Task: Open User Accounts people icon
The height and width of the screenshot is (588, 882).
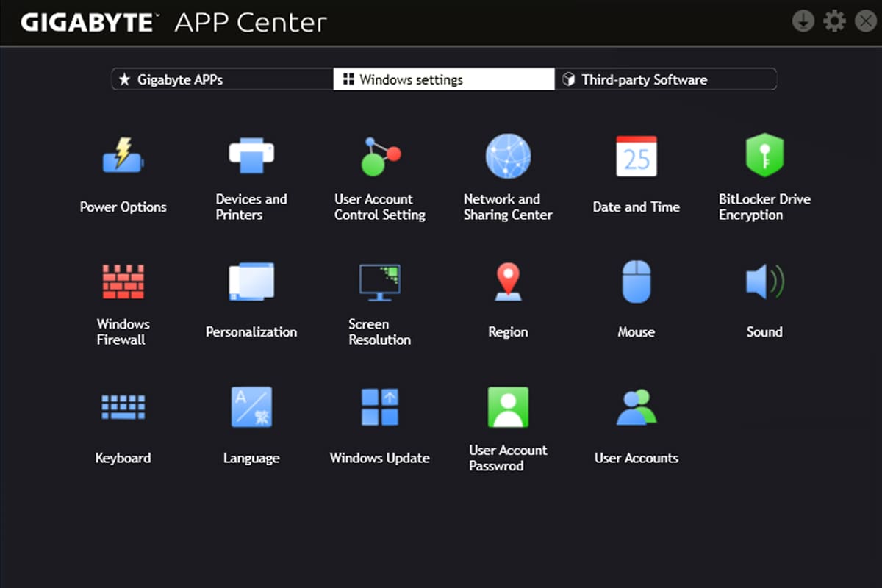Action: point(637,407)
